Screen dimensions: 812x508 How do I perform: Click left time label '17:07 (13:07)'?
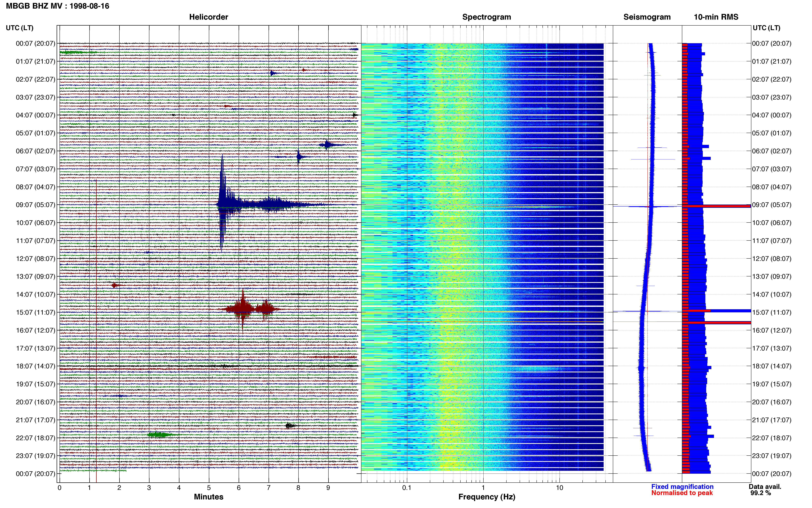(x=36, y=348)
